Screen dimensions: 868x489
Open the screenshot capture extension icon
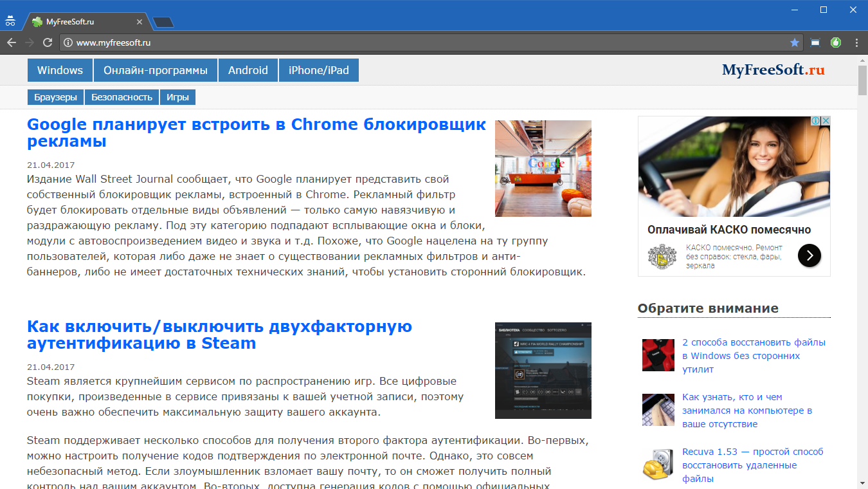click(815, 42)
